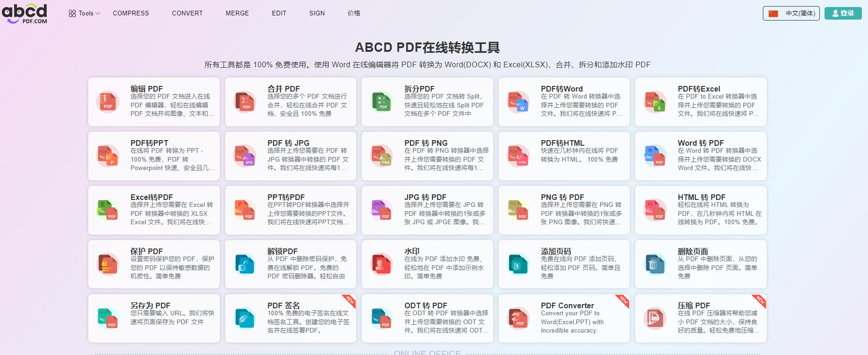
Task: Open the PDF转Excel title link
Action: coord(699,89)
